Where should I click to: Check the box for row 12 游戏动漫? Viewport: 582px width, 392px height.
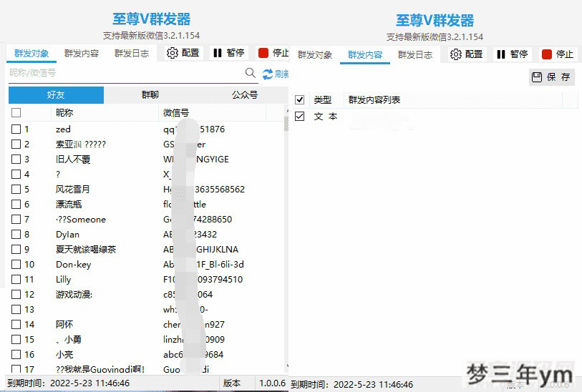point(16,295)
